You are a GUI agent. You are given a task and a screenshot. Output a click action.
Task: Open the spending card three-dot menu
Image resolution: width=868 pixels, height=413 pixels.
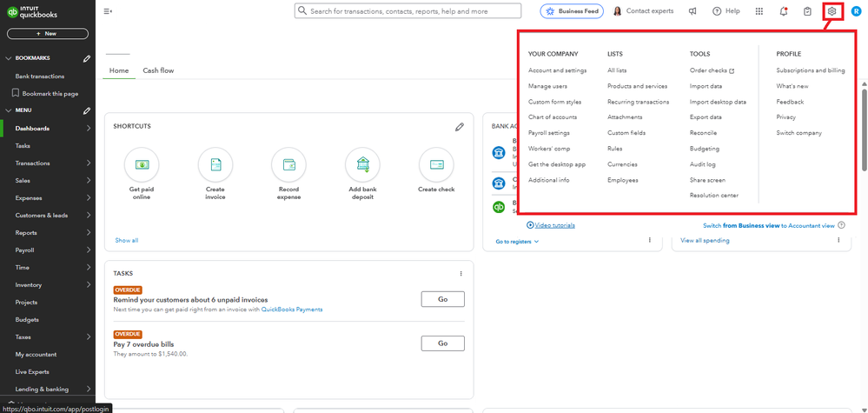coord(838,240)
